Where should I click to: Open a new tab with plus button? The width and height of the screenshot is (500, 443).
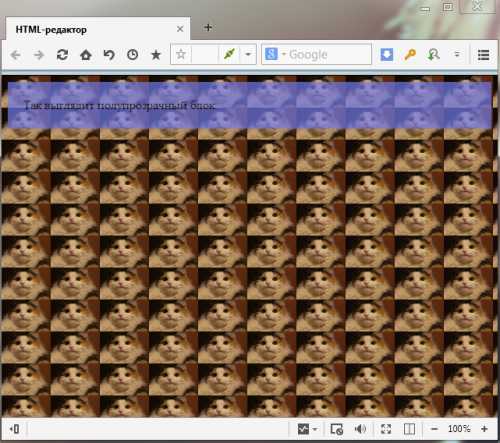click(x=208, y=28)
